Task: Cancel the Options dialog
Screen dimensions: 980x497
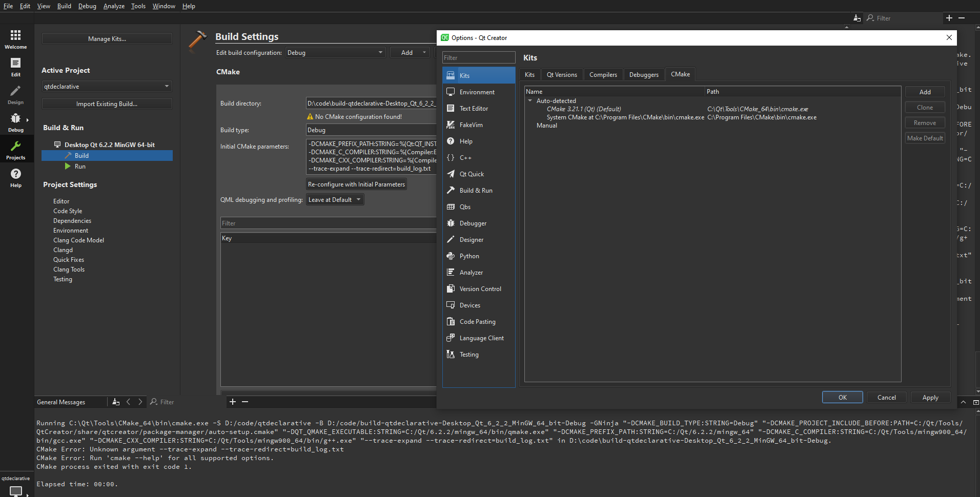Action: [x=886, y=397]
